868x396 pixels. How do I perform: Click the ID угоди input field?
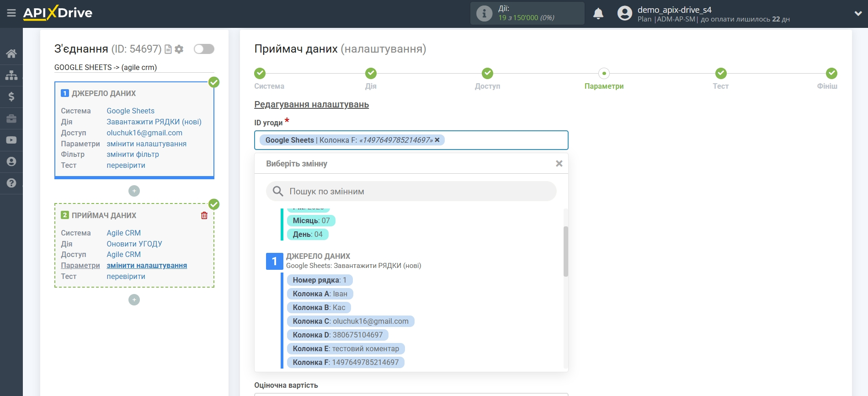[411, 140]
